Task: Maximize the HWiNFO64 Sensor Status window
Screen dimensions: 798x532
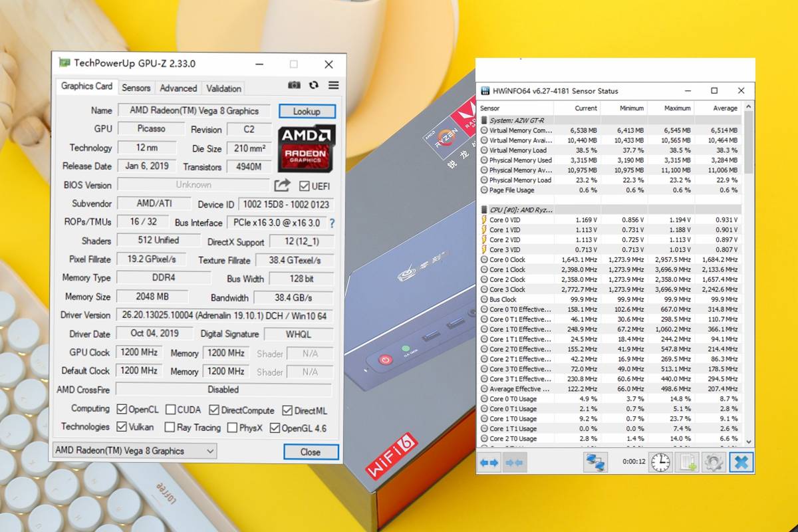Action: click(x=714, y=90)
